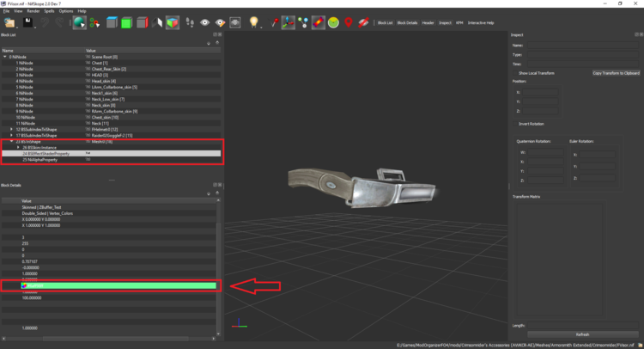Click the eye with pencil icon

pyautogui.click(x=220, y=22)
